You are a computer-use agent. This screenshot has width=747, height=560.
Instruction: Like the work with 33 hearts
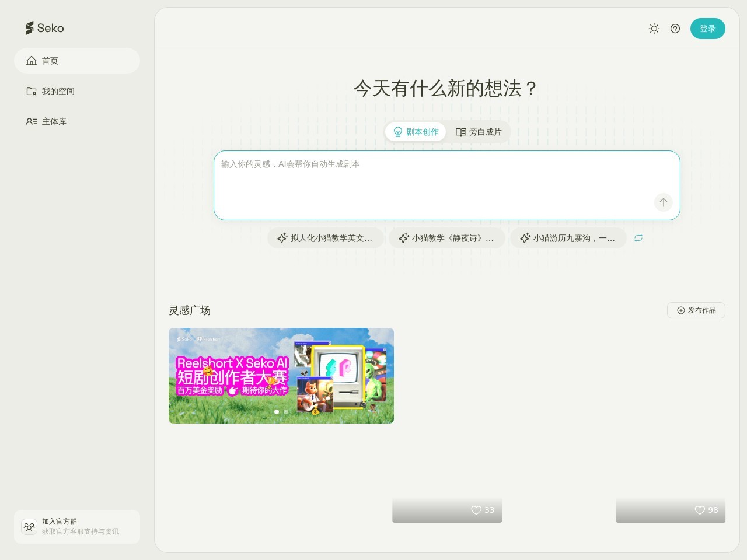(476, 510)
